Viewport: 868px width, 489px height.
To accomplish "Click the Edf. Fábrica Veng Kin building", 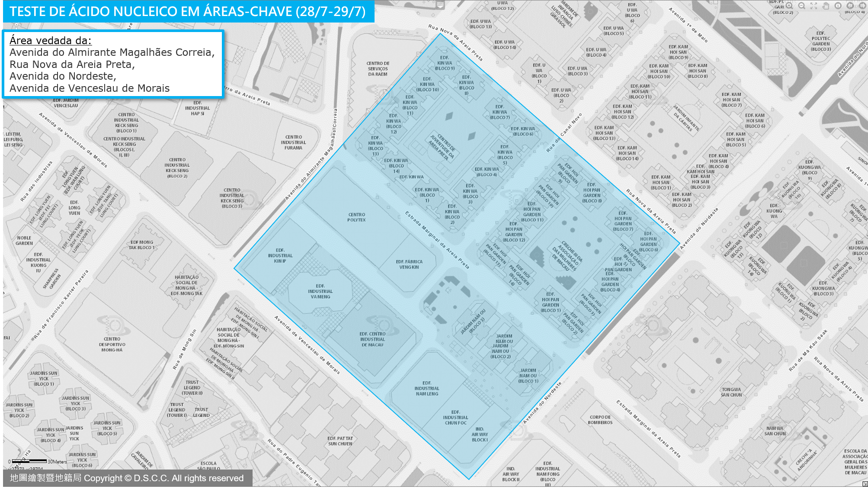I will pyautogui.click(x=409, y=264).
